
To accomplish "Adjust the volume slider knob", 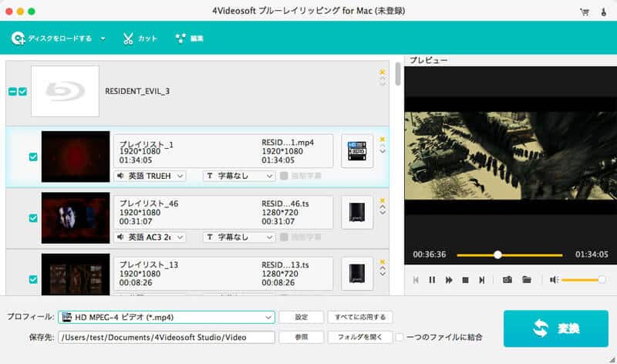I will pos(602,280).
